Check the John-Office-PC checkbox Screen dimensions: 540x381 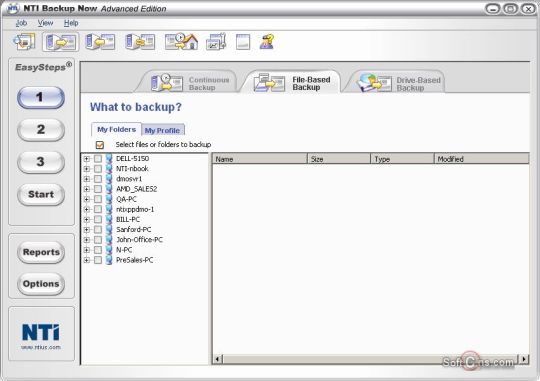click(98, 240)
